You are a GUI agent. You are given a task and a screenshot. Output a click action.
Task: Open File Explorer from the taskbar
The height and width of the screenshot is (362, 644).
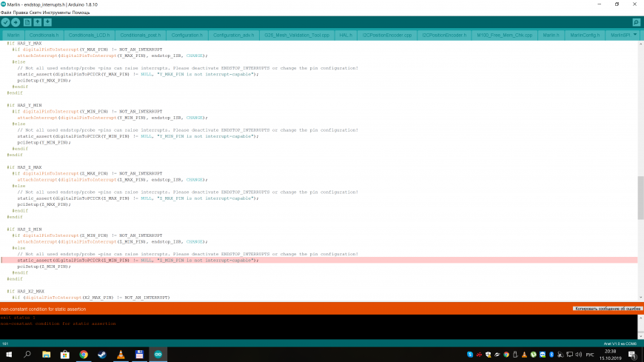[47, 354]
